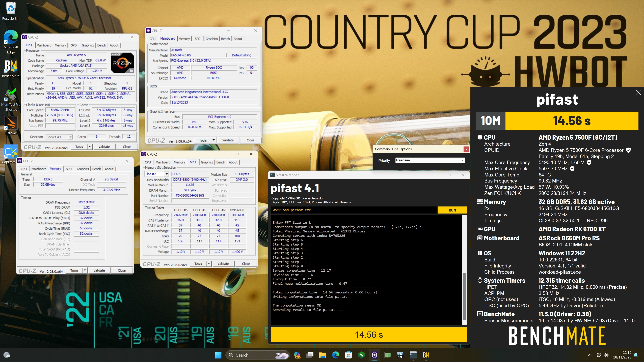
Task: Click the XMP-6800 timings column header
Action: (237, 210)
